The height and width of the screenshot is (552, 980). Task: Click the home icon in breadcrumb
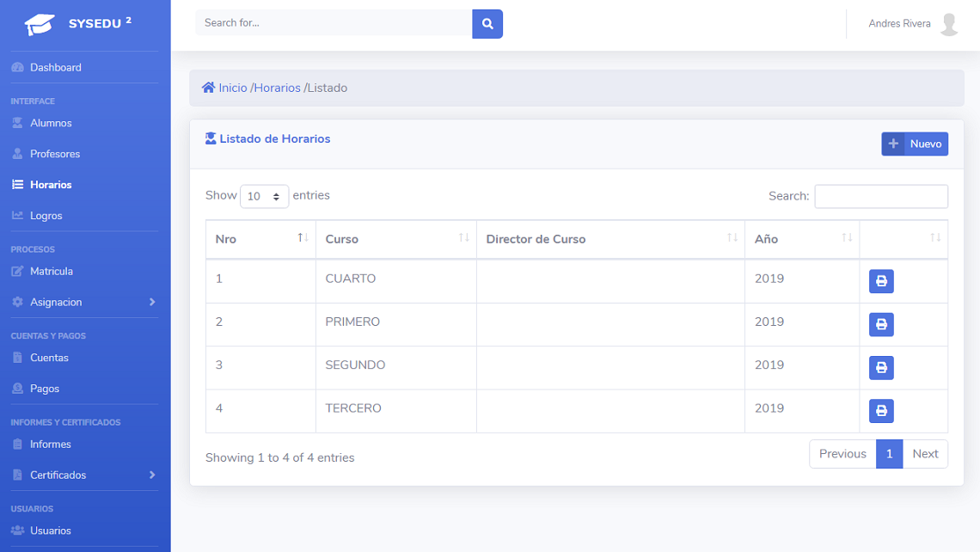click(208, 88)
